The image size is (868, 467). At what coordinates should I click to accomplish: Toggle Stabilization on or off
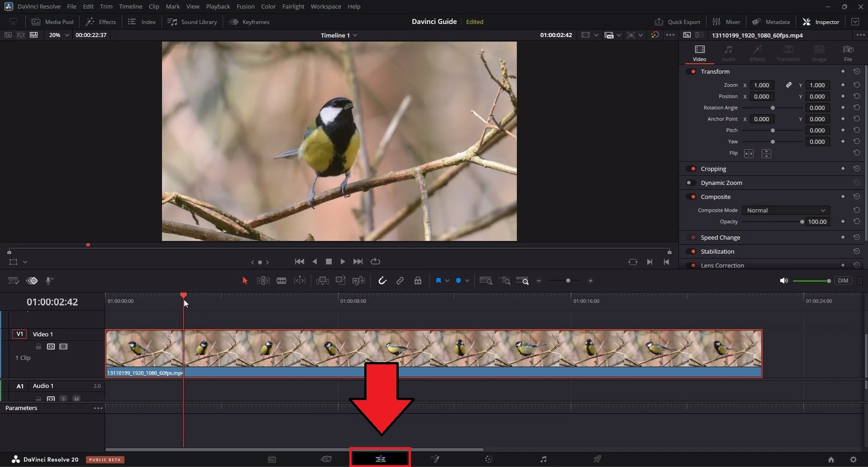691,251
